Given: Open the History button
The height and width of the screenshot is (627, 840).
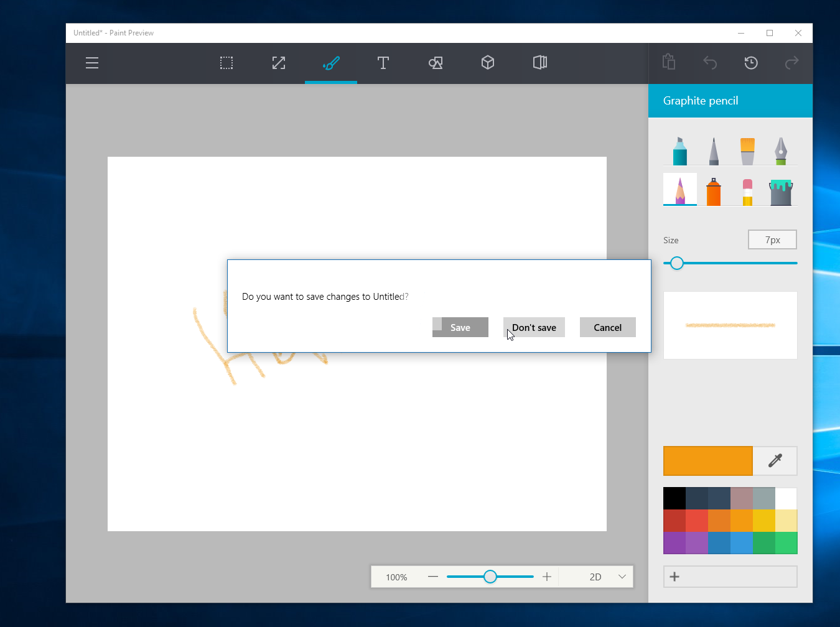Looking at the screenshot, I should [751, 63].
